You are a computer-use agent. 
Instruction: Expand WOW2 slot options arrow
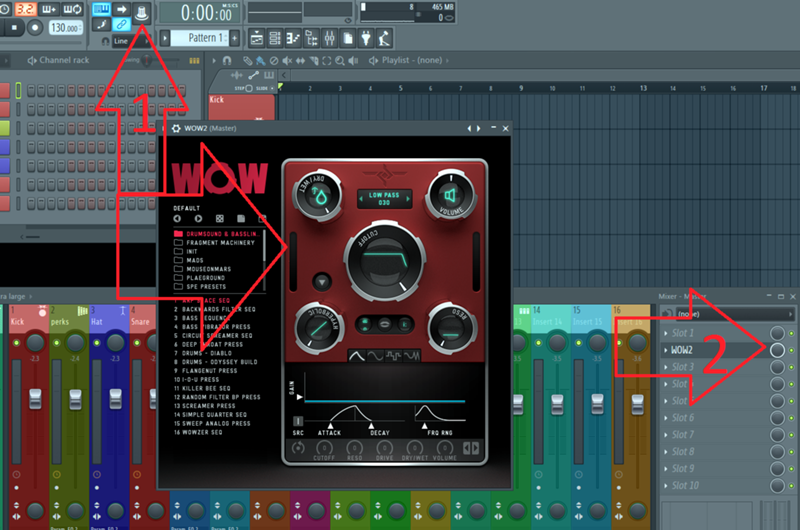coord(665,350)
